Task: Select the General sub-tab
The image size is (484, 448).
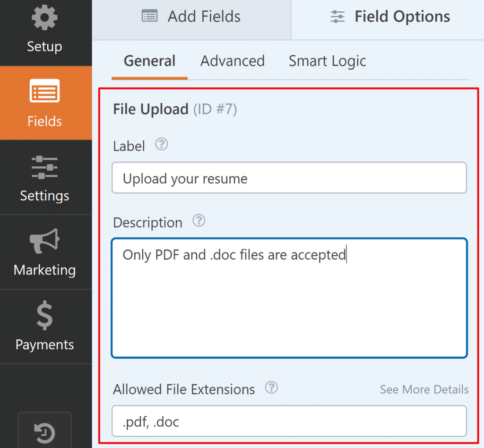Action: tap(149, 61)
